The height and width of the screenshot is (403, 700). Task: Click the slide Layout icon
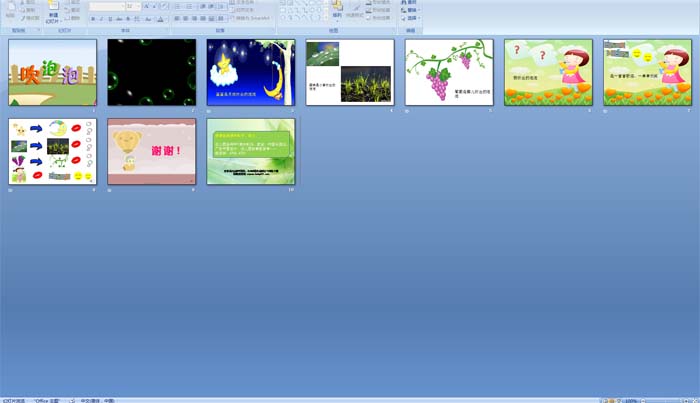[x=67, y=2]
